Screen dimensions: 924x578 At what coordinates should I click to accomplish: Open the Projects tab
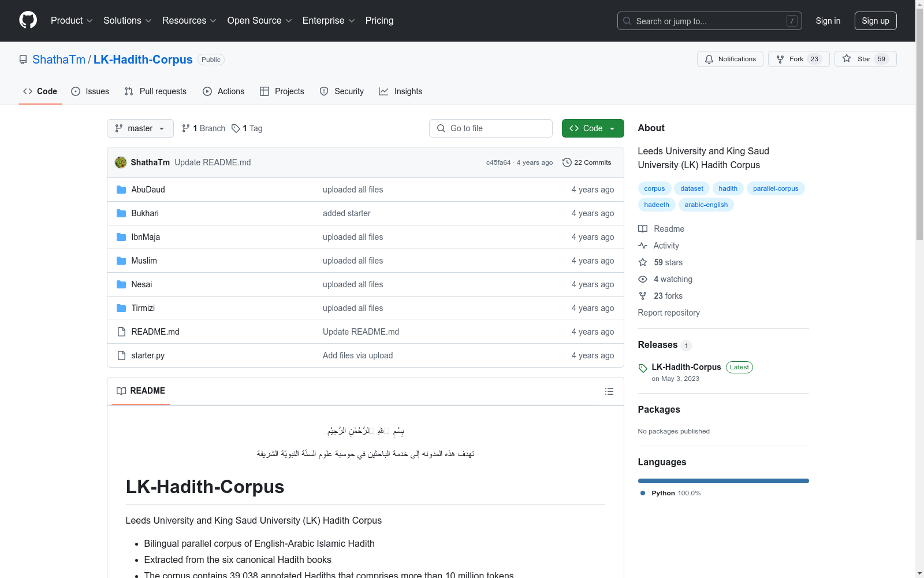pyautogui.click(x=282, y=91)
